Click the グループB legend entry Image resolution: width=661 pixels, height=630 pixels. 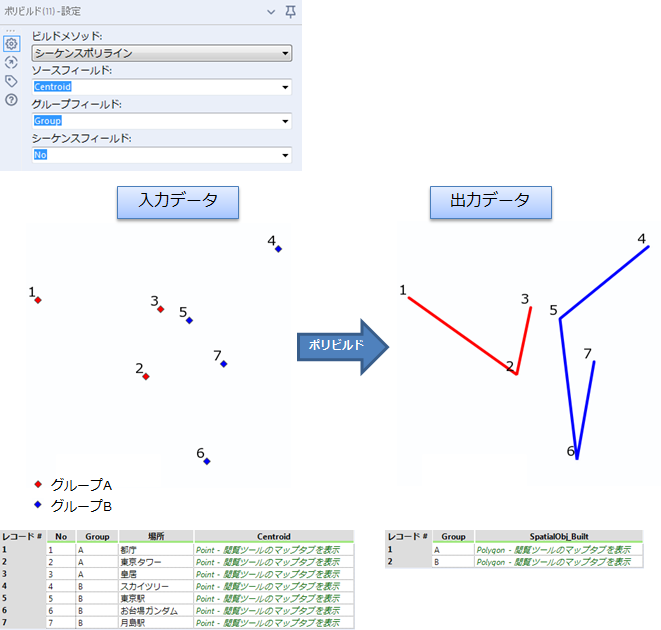pos(73,506)
